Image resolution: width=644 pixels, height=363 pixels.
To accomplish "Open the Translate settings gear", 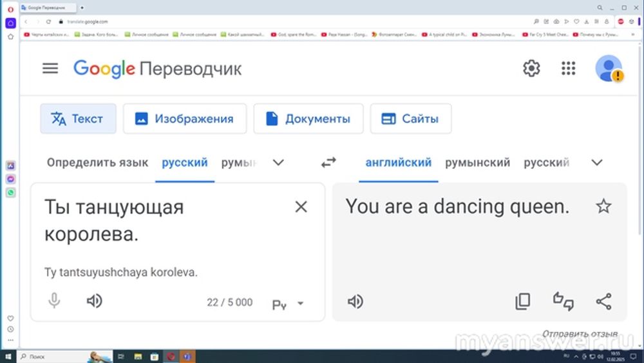I will 531,68.
